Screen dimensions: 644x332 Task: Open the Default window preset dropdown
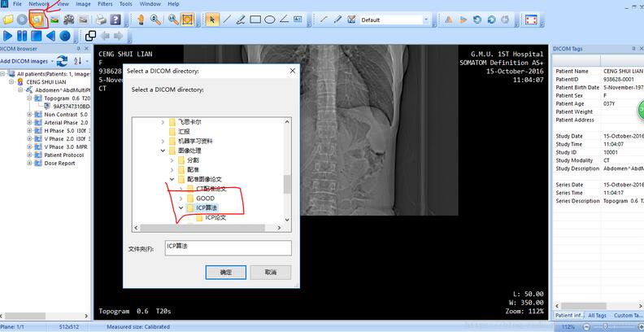[x=425, y=20]
